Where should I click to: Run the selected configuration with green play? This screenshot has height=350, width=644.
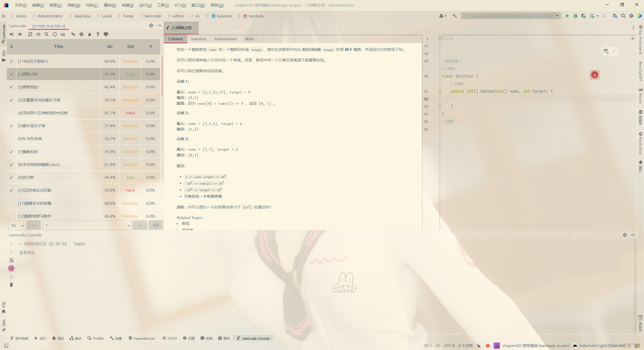click(x=567, y=16)
